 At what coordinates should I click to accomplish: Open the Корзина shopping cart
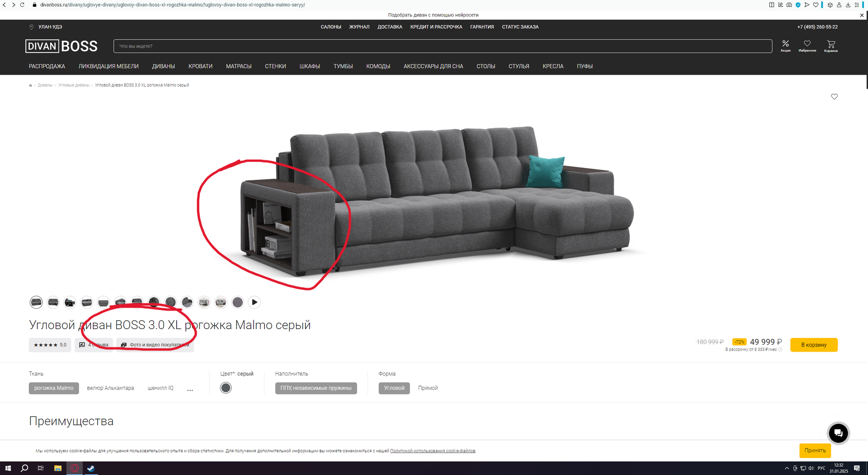pyautogui.click(x=831, y=45)
